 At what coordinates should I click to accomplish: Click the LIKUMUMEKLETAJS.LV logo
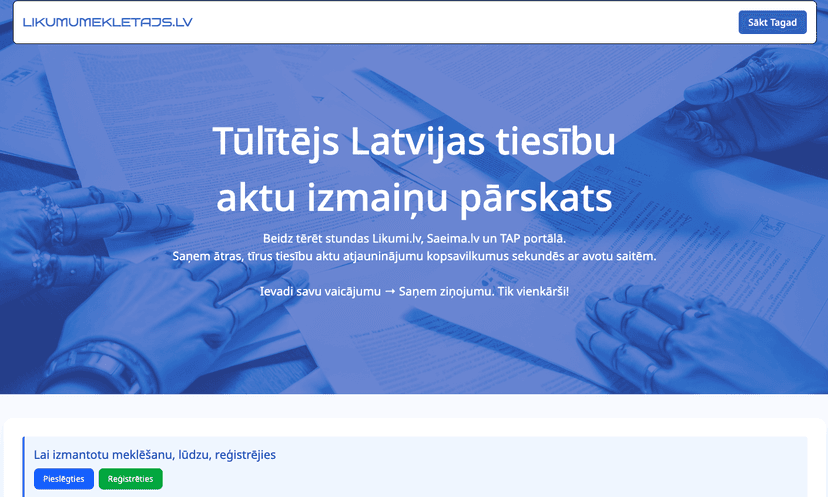108,22
